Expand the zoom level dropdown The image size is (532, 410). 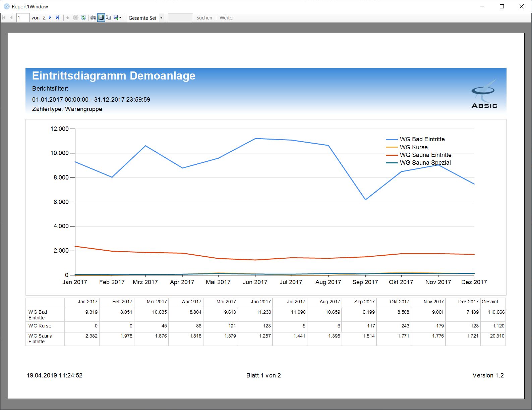(161, 18)
